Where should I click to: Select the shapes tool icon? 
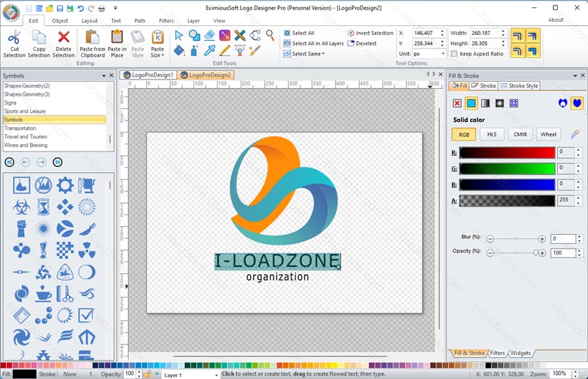click(x=194, y=36)
